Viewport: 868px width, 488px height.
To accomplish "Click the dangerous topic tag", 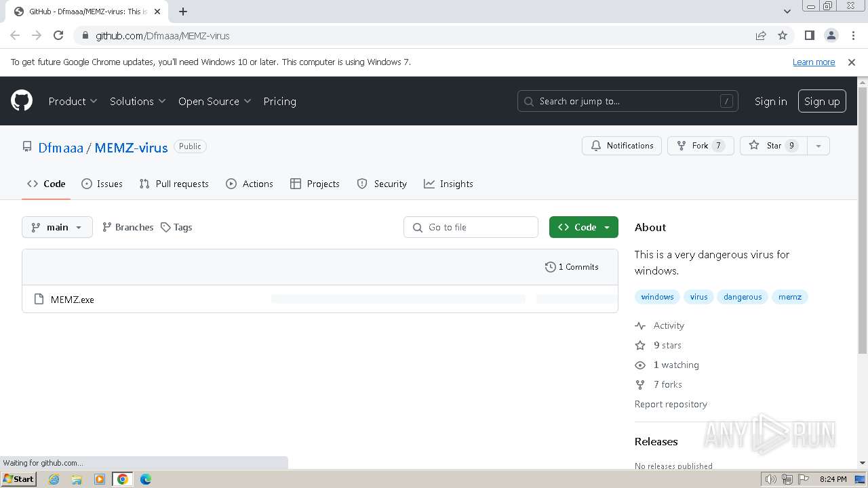I will pyautogui.click(x=743, y=297).
